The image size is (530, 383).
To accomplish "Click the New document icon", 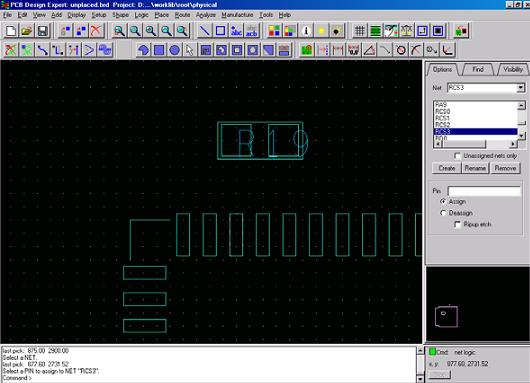I will pos(10,31).
